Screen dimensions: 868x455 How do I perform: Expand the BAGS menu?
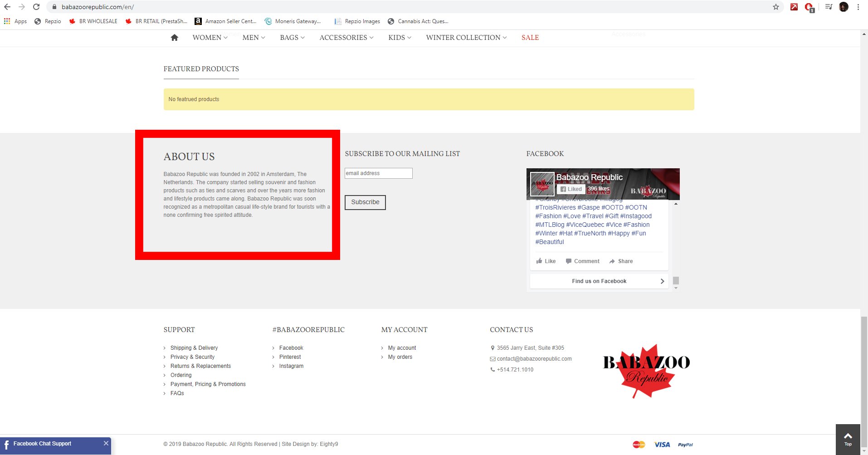coord(293,38)
